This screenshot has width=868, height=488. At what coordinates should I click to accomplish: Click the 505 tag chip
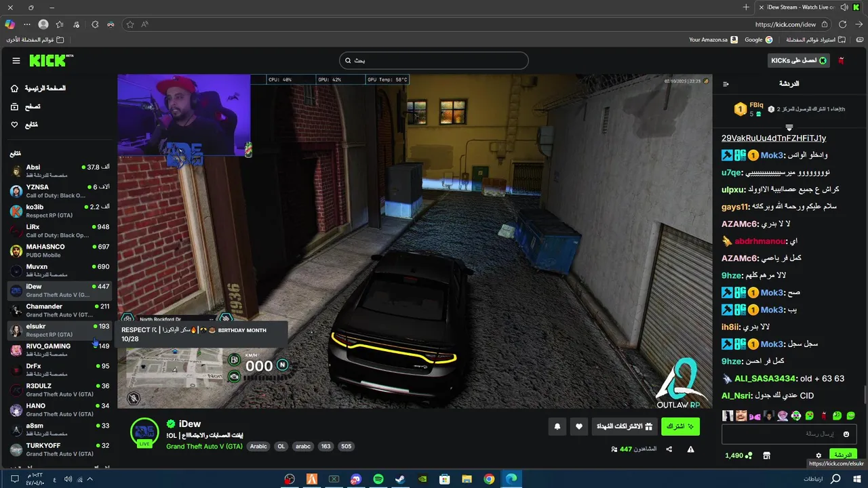tap(347, 447)
